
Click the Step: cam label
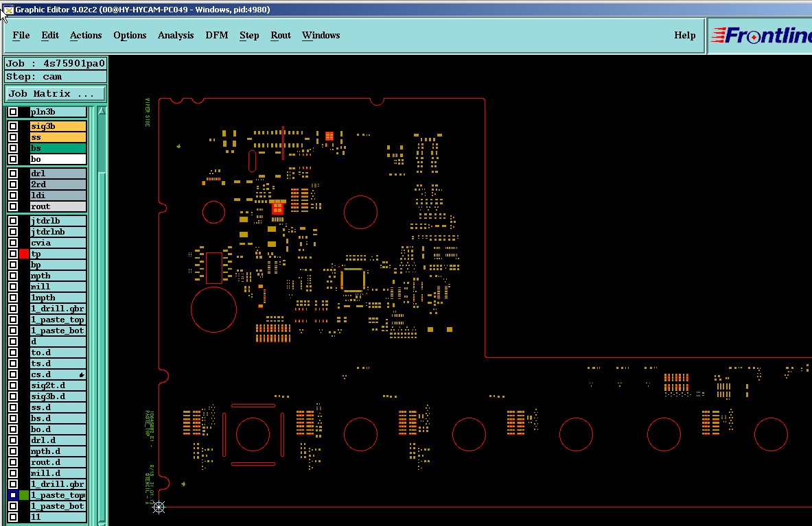tap(56, 77)
